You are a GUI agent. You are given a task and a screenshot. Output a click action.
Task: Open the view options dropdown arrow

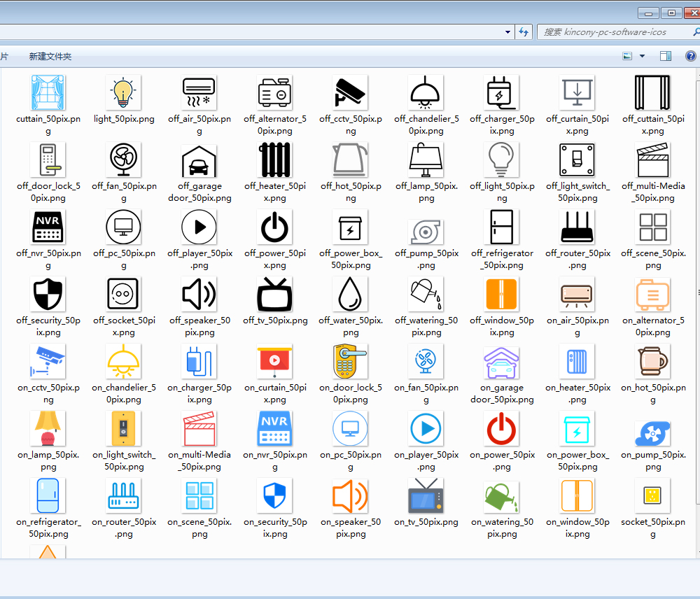click(x=642, y=56)
